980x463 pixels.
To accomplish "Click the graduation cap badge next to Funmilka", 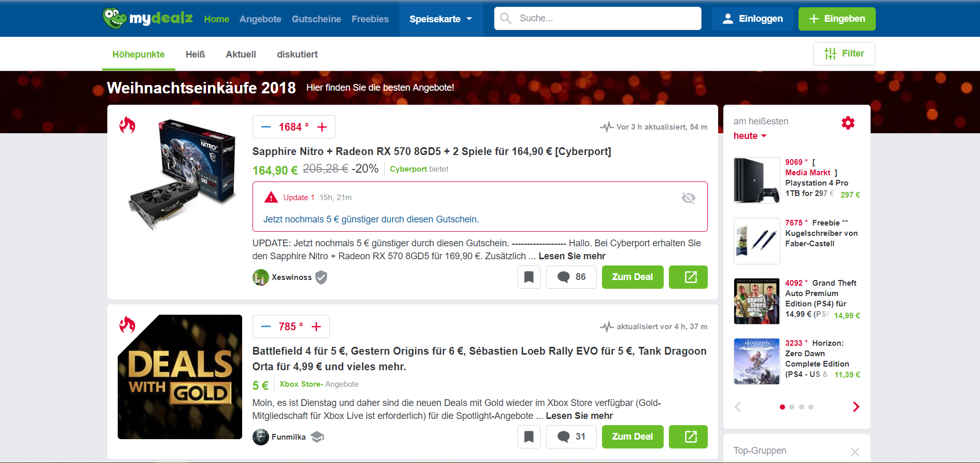I will [317, 437].
